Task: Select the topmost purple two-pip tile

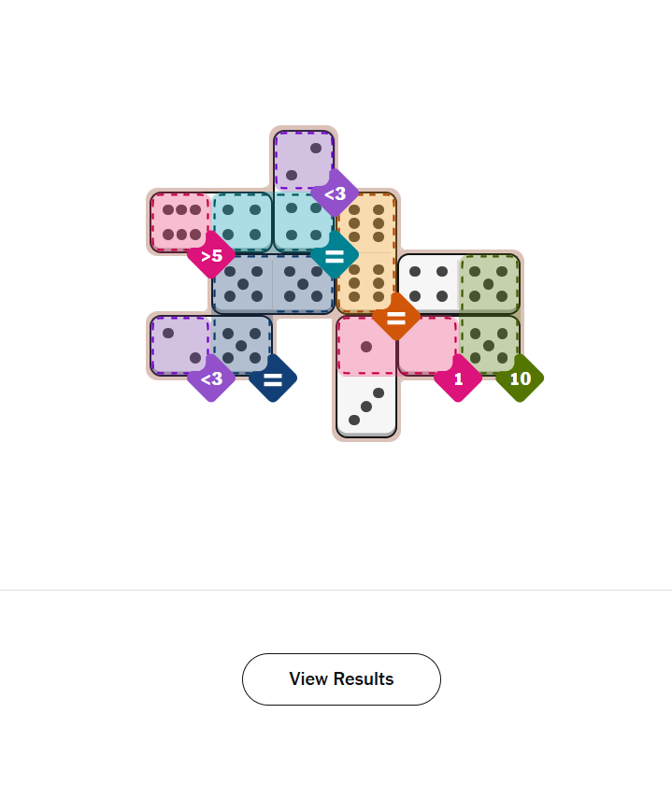Action: coord(303,160)
